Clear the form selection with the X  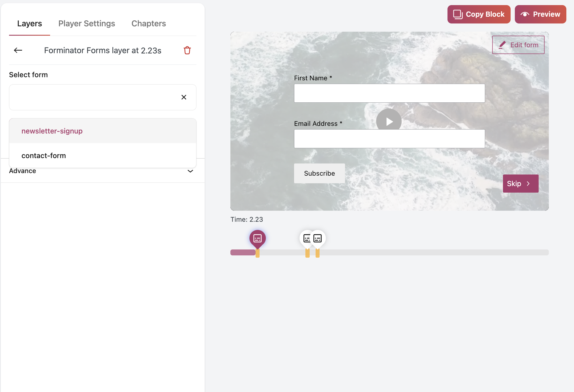(x=184, y=97)
